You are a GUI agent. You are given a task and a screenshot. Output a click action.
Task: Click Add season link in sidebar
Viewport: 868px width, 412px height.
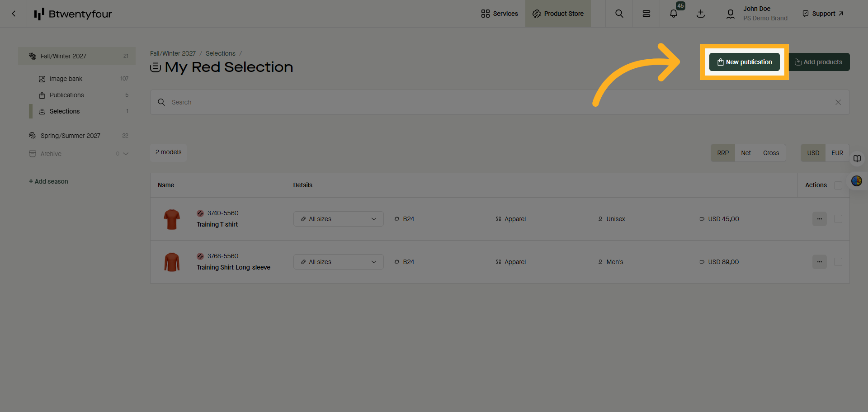tap(48, 181)
